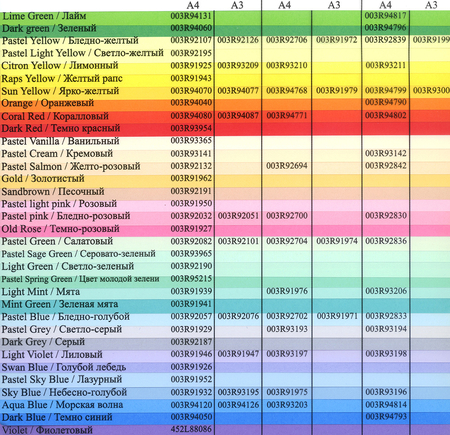Image resolution: width=450 pixels, height=435 pixels.
Task: Click the Pastel pink row label
Action: 66,216
